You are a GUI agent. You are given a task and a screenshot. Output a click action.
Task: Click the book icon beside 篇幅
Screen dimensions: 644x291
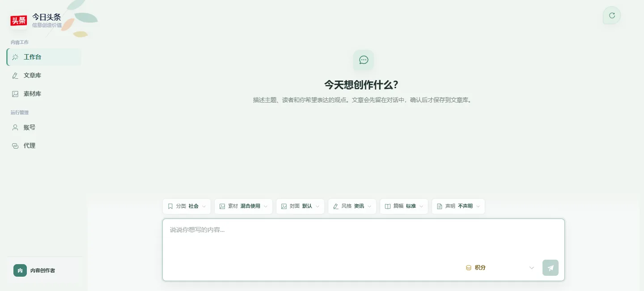pyautogui.click(x=388, y=206)
